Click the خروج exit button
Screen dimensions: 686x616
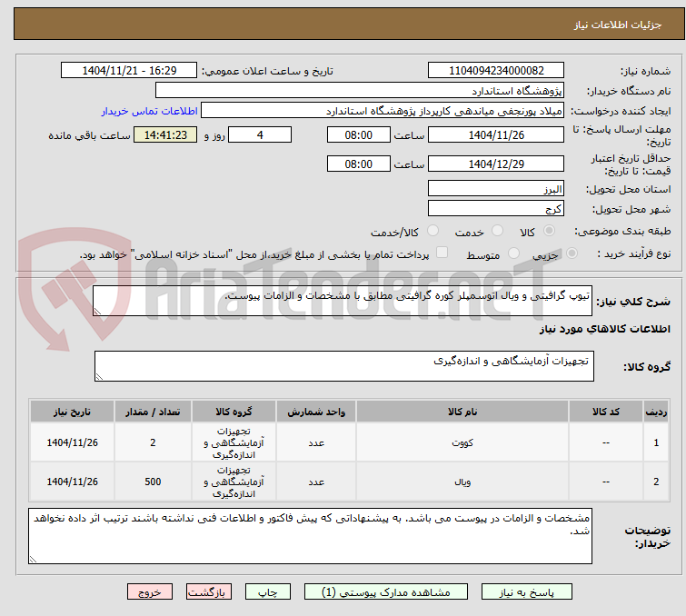150,592
